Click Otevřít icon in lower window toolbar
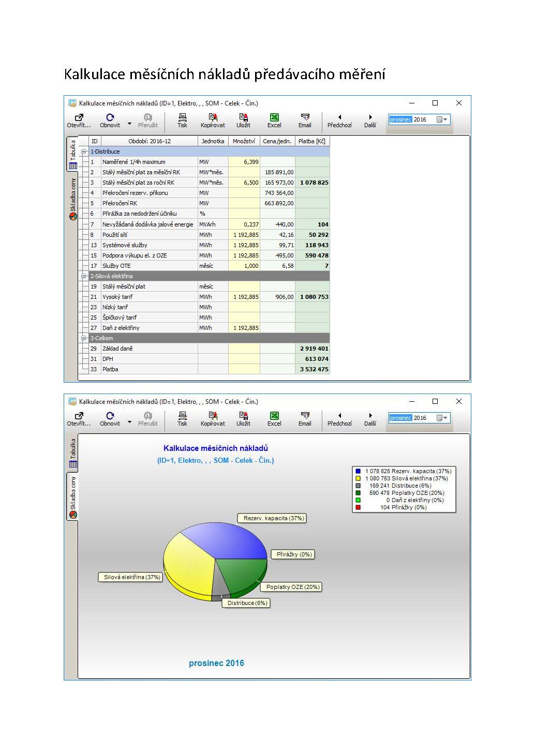The image size is (535, 756). pos(79,416)
